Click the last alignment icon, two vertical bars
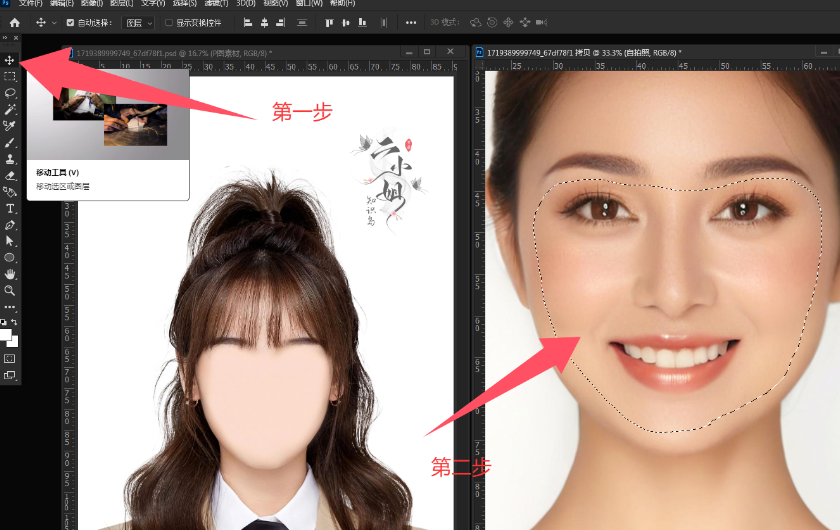 pos(384,23)
